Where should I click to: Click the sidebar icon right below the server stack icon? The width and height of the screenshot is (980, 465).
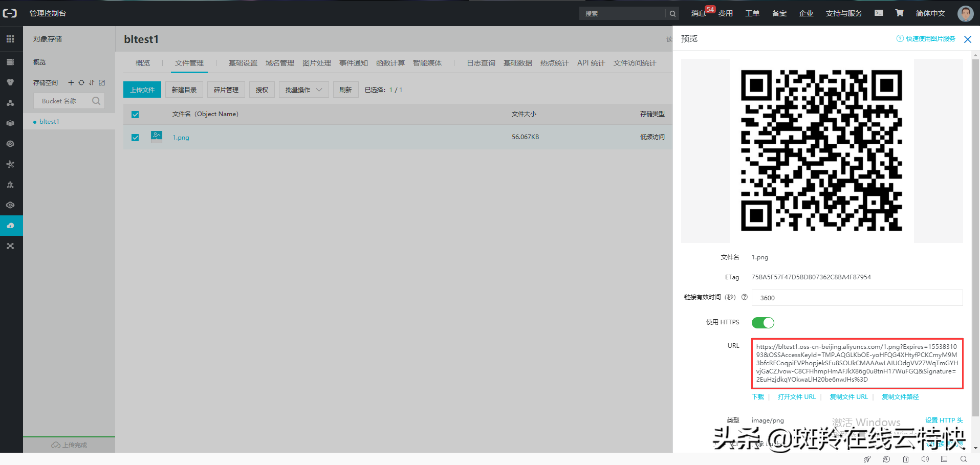(10, 82)
